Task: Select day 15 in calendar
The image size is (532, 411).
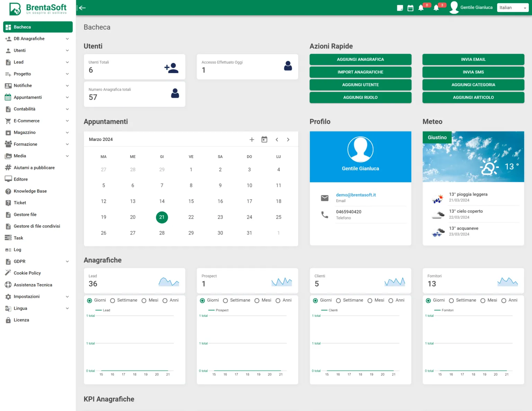Action: tap(191, 201)
